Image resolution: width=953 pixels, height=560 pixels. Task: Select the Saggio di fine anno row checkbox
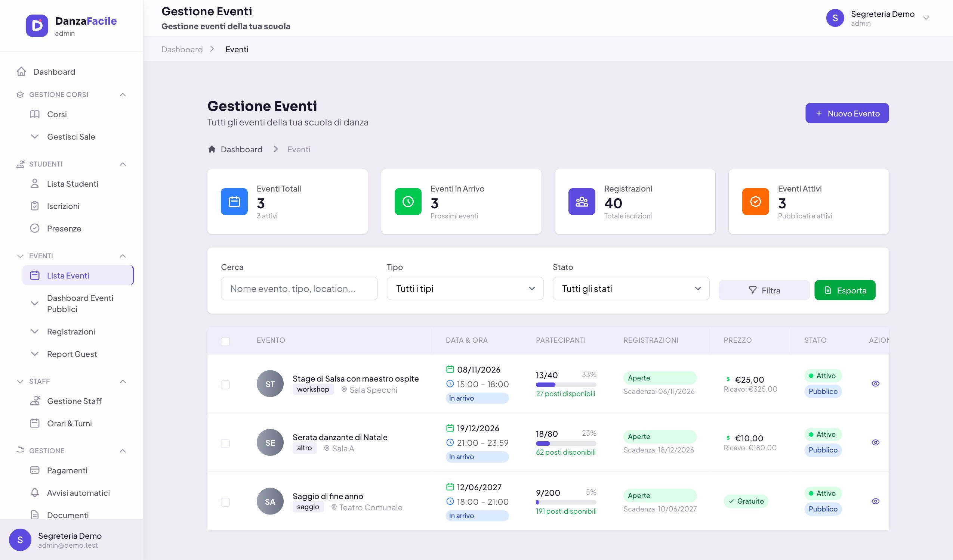point(225,502)
